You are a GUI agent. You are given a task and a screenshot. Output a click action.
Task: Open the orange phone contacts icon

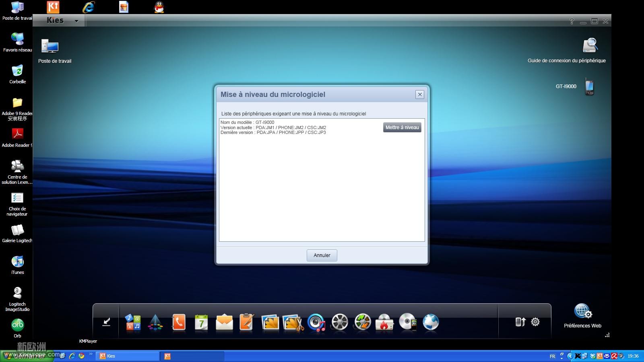coord(179,322)
